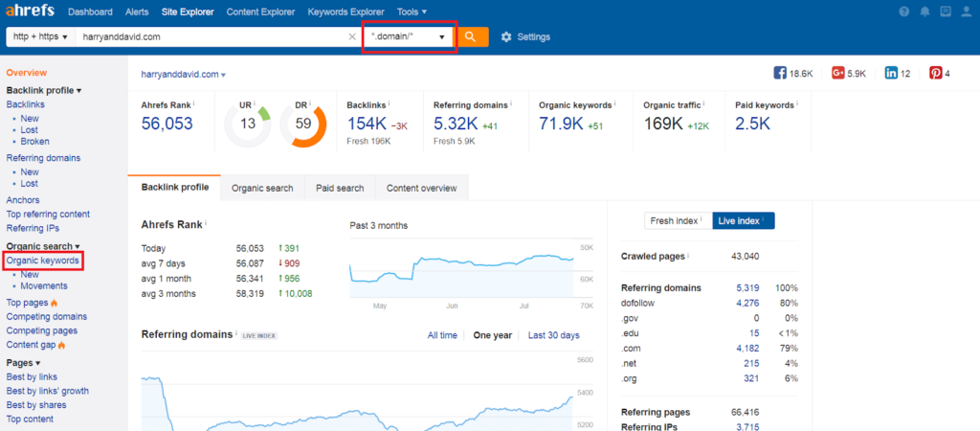Screen dimensions: 980x431
Task: Click the 4,276 dofollow domains value
Action: [748, 303]
